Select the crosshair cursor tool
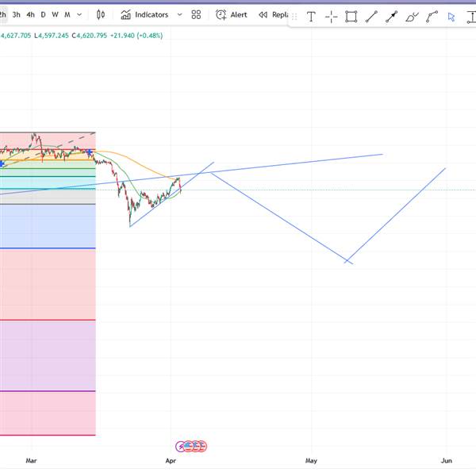The width and height of the screenshot is (476, 476). (x=331, y=17)
